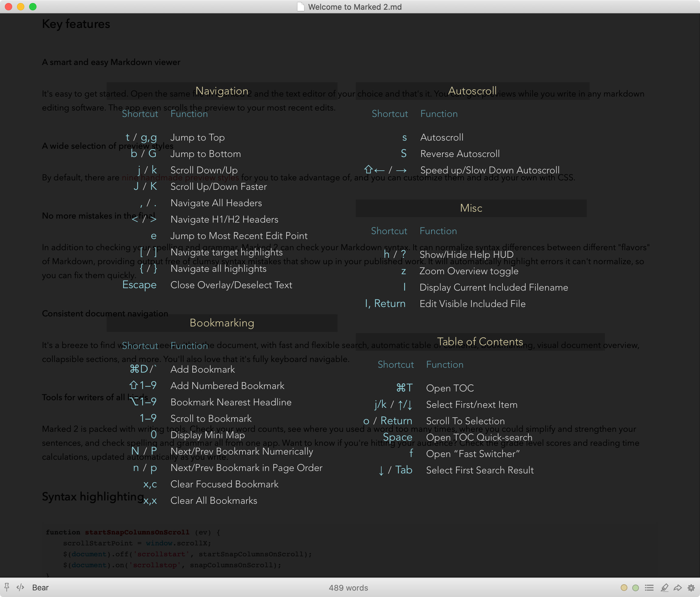Click the Space shortcut label
This screenshot has width=700, height=597.
coord(398,437)
